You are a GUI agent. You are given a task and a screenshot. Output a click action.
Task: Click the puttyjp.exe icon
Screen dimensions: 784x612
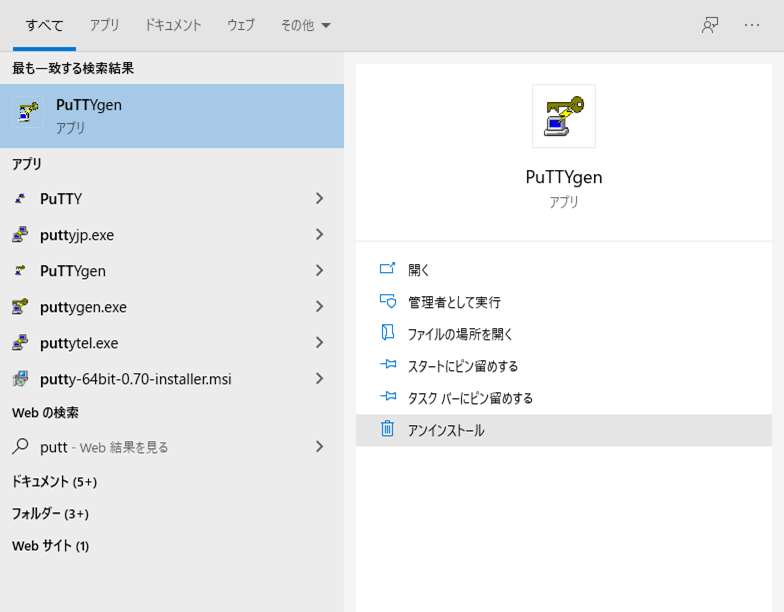tap(20, 234)
